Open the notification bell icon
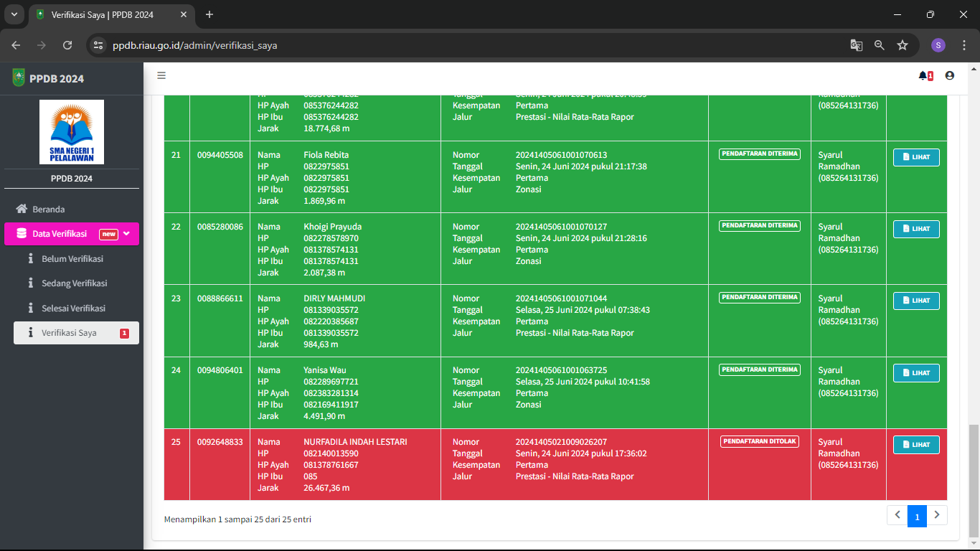Screen dimensions: 980x551 923,75
